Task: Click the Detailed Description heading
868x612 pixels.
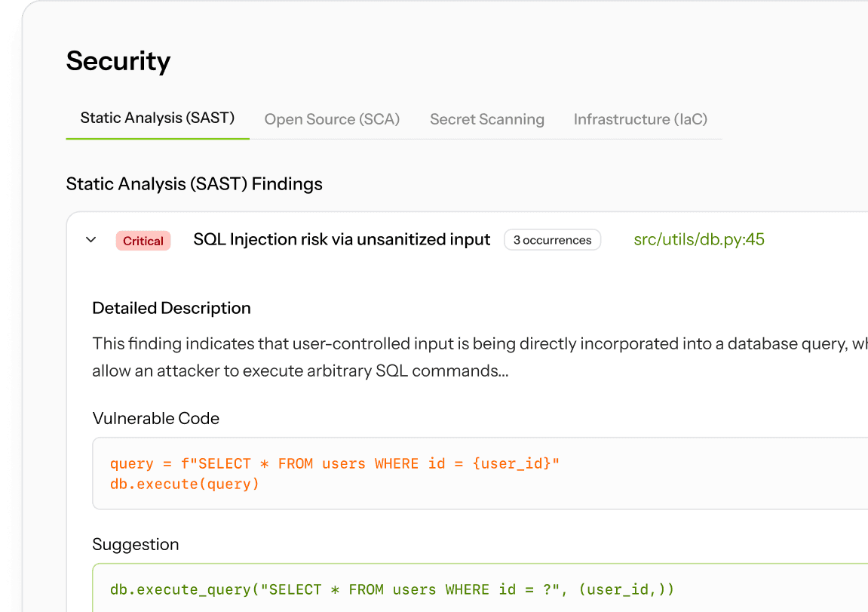Action: pos(171,308)
